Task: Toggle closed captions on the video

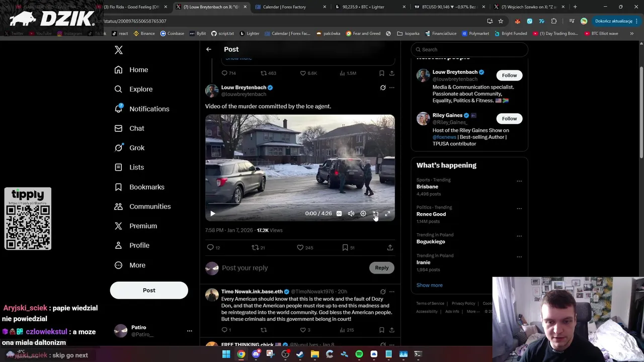Action: 339,214
